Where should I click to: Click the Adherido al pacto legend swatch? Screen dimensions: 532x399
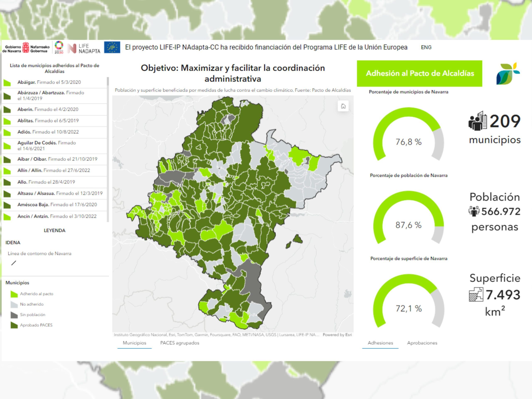tap(14, 294)
